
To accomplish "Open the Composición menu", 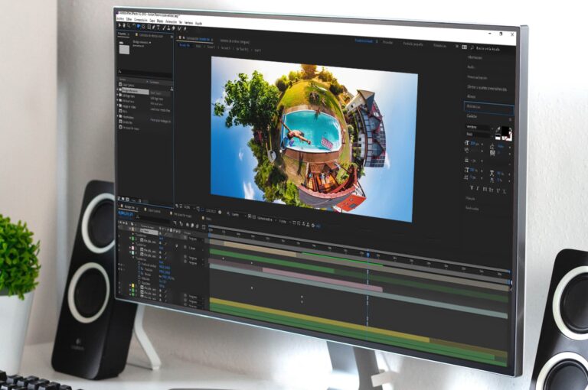I will pos(141,20).
